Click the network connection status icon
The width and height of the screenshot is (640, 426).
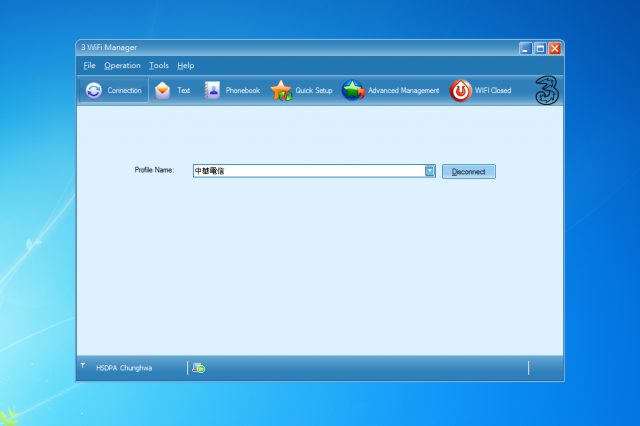coord(198,368)
